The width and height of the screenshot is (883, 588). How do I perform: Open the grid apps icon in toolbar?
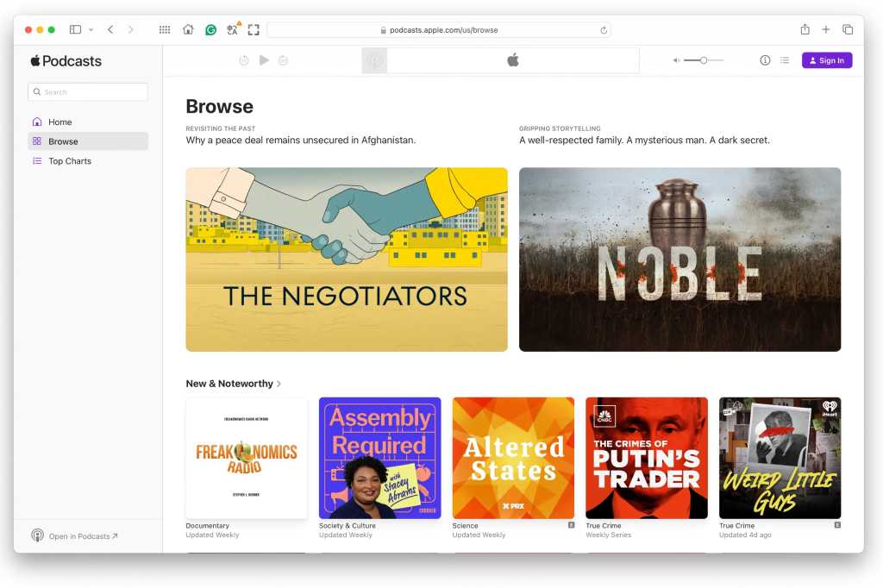pos(165,30)
